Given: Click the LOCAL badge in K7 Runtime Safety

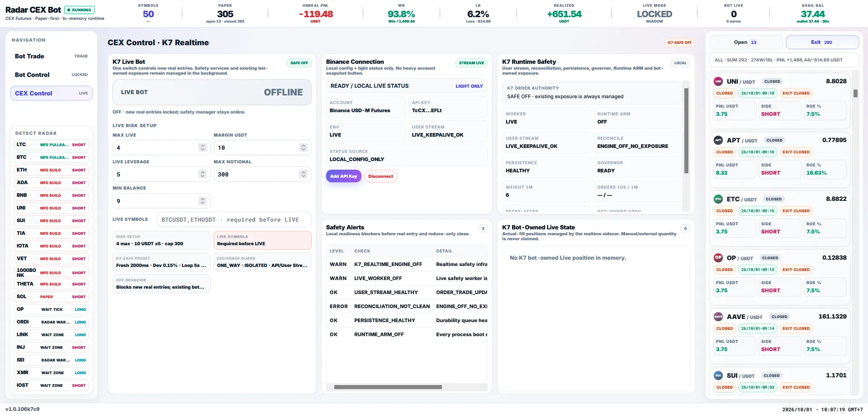Looking at the screenshot, I should tap(680, 63).
